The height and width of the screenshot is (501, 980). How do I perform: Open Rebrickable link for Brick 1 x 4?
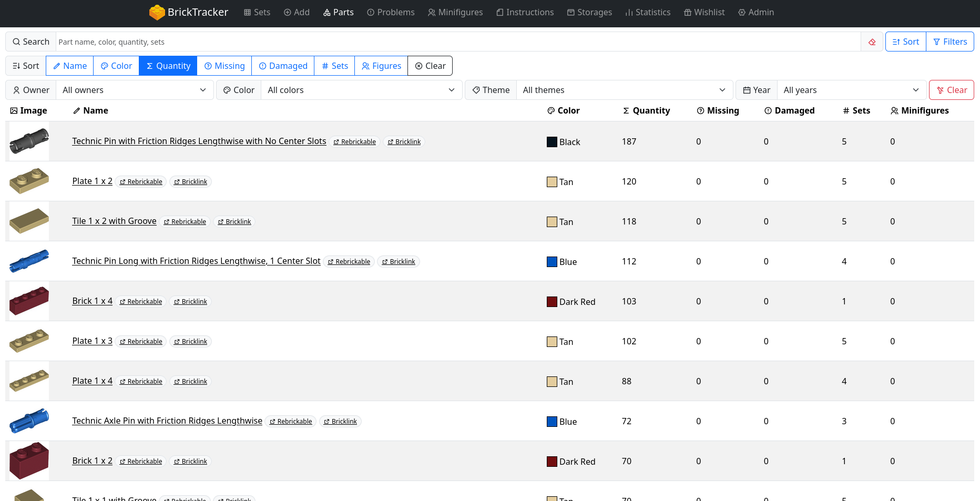click(x=141, y=302)
